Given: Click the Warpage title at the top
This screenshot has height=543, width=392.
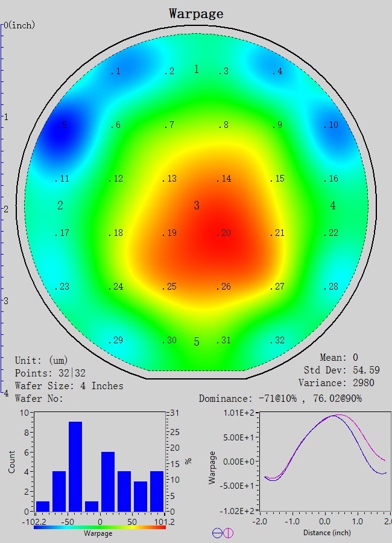Looking at the screenshot, I should click(x=196, y=13).
